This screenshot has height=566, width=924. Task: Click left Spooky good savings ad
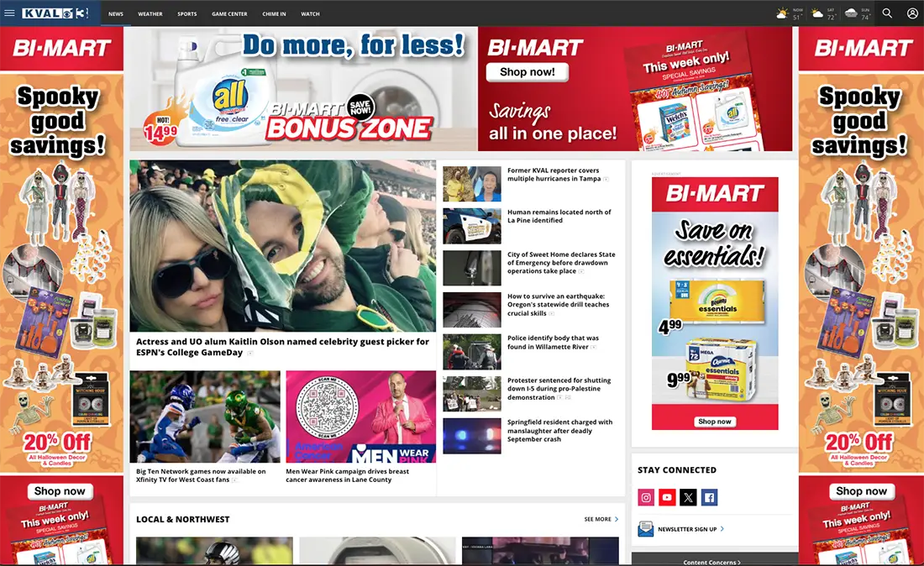pos(61,296)
